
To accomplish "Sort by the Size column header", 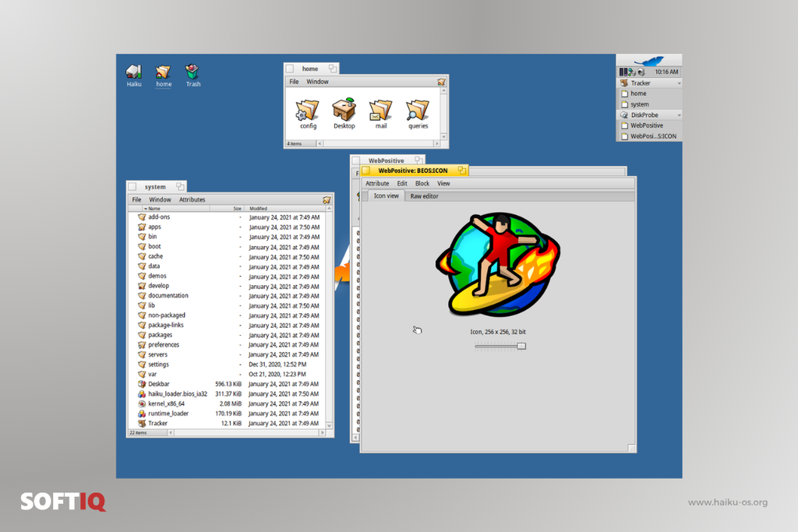I will tap(227, 209).
